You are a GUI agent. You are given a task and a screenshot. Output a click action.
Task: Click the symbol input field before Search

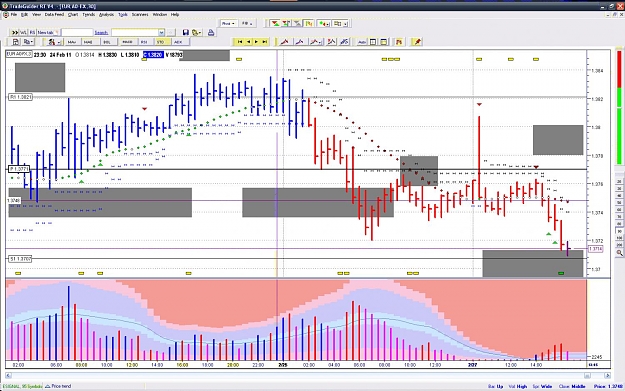click(77, 32)
